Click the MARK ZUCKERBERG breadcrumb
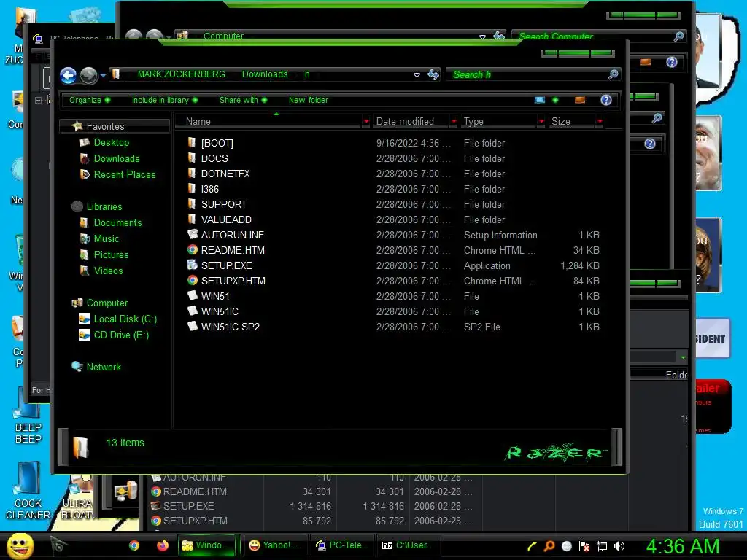This screenshot has width=747, height=560. point(182,74)
